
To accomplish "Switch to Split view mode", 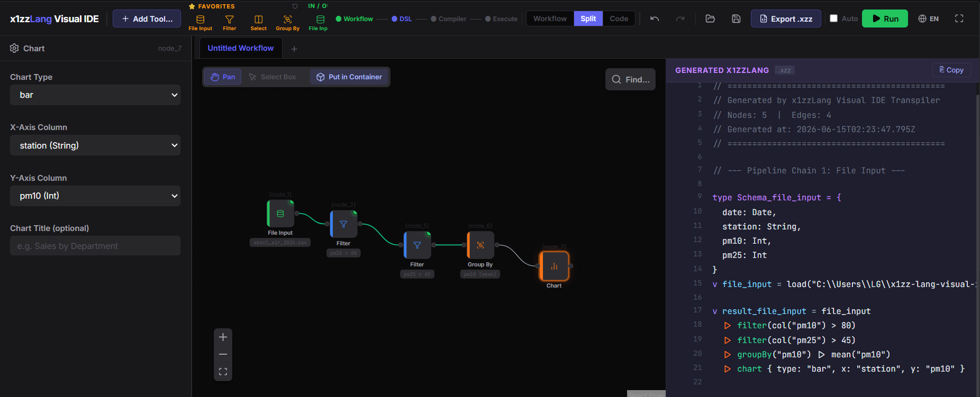I will tap(588, 19).
